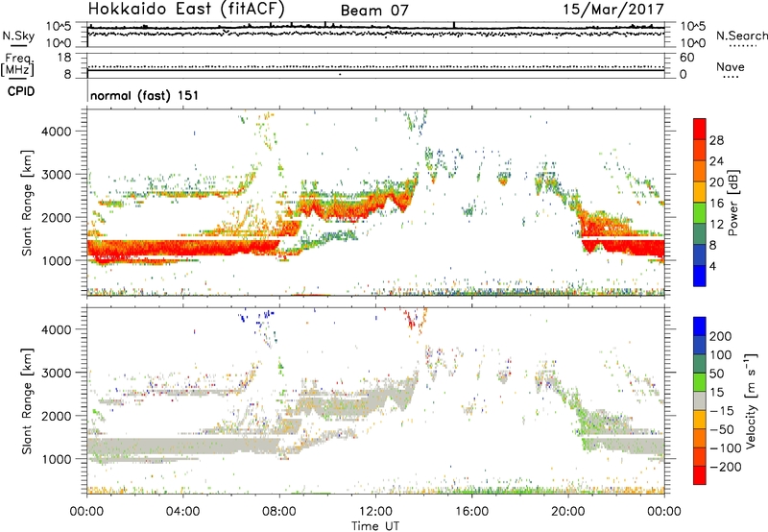Click the blue top of Velocity colorbar

(x=700, y=326)
